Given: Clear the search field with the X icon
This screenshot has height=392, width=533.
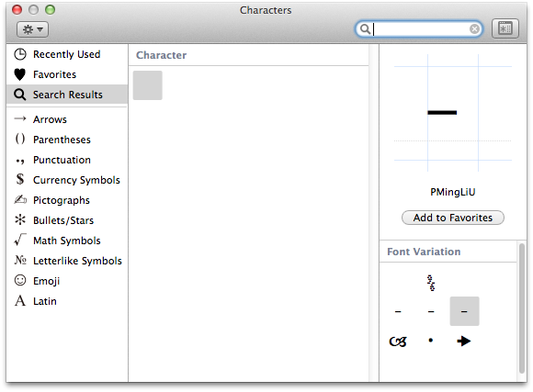Looking at the screenshot, I should pos(474,29).
